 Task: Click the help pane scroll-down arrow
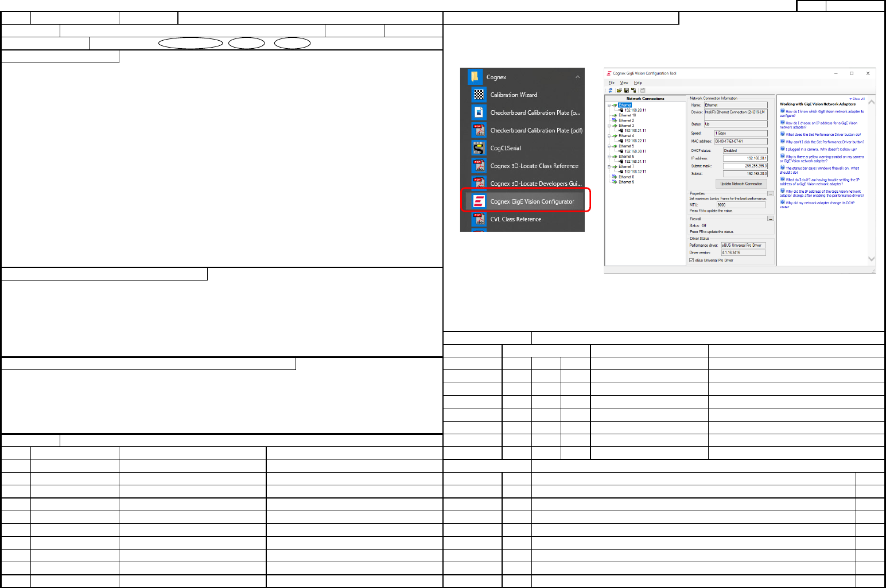(x=872, y=259)
